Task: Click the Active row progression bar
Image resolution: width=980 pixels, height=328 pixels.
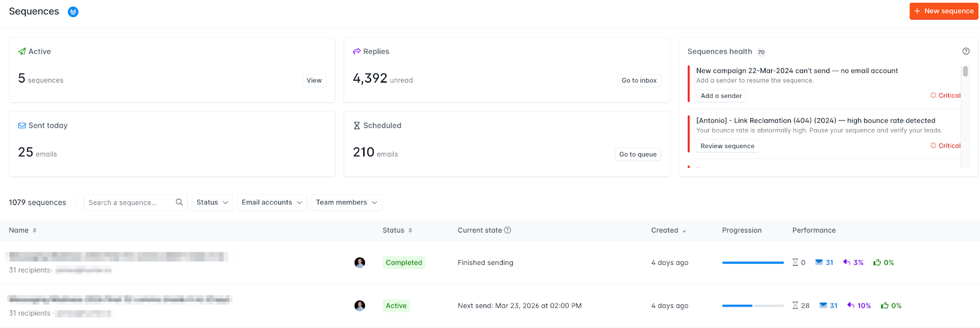Action: point(753,305)
